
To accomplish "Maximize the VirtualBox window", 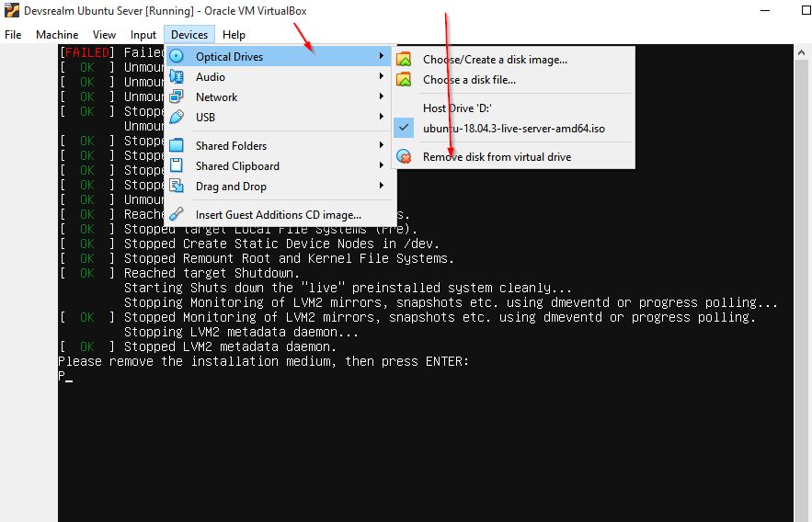I will [806, 10].
